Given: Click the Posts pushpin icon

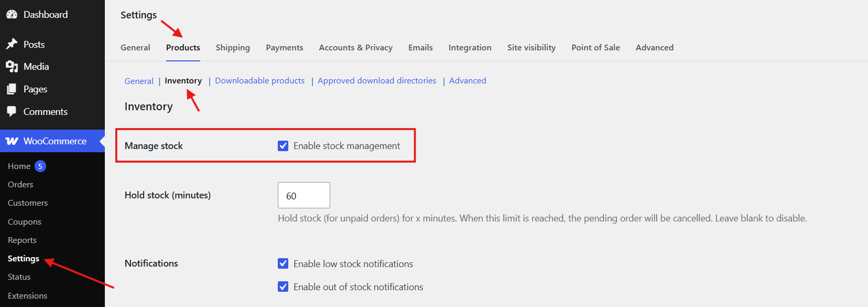Looking at the screenshot, I should pyautogui.click(x=12, y=44).
